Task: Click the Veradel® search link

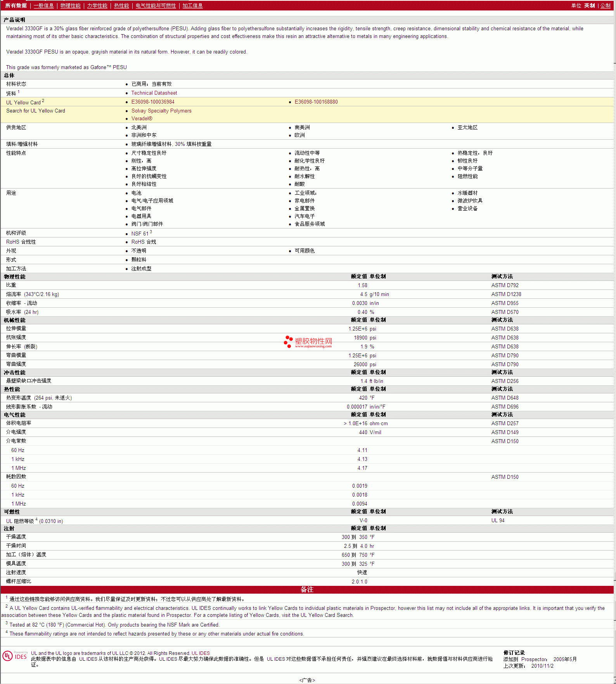Action: tap(142, 119)
